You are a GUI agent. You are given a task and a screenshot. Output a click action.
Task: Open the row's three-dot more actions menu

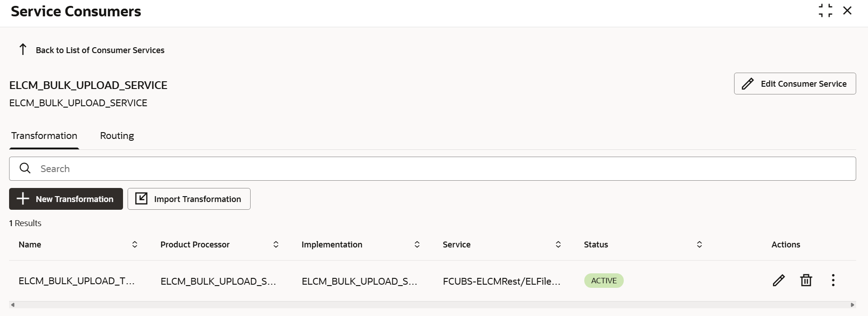pyautogui.click(x=833, y=281)
